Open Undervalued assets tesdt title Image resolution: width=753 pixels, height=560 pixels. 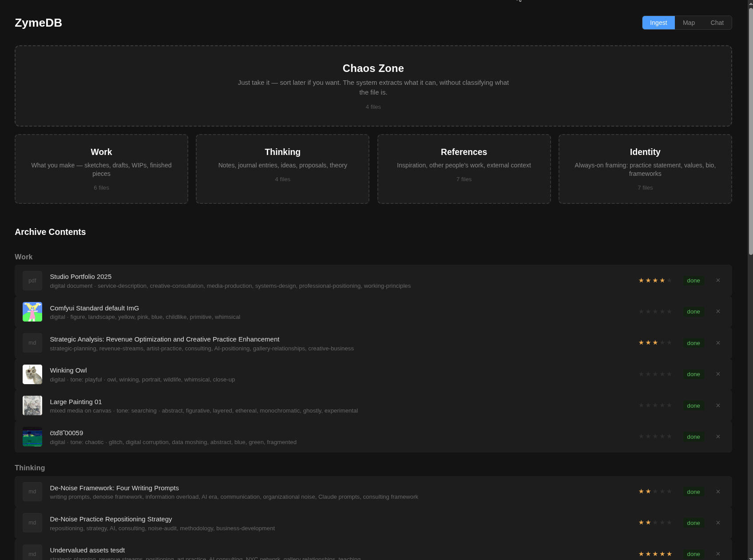click(87, 550)
